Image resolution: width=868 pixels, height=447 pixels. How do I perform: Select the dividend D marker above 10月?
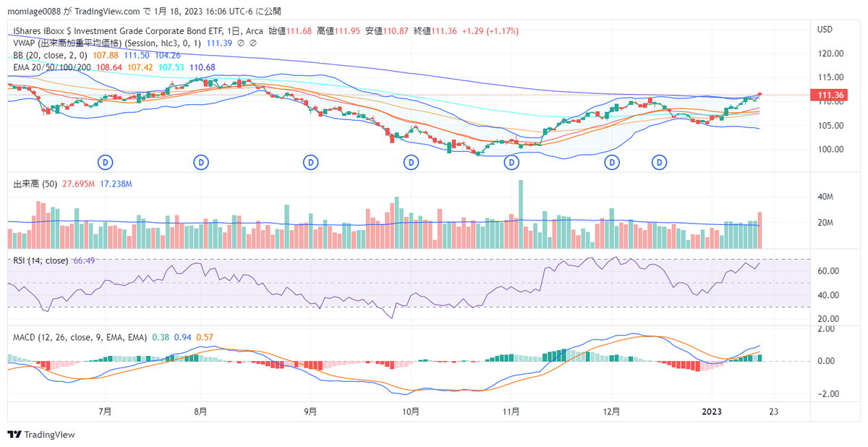(x=410, y=162)
